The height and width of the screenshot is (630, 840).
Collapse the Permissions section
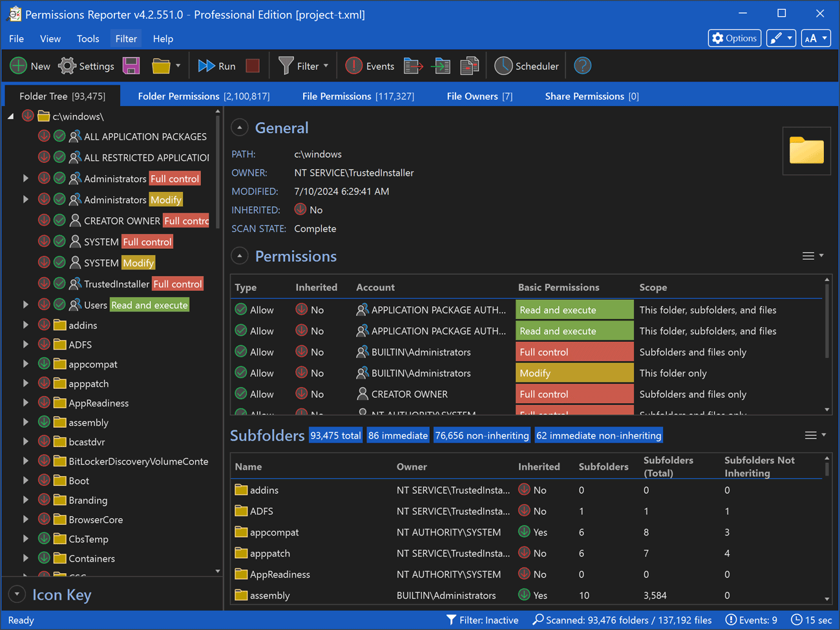[x=240, y=257]
